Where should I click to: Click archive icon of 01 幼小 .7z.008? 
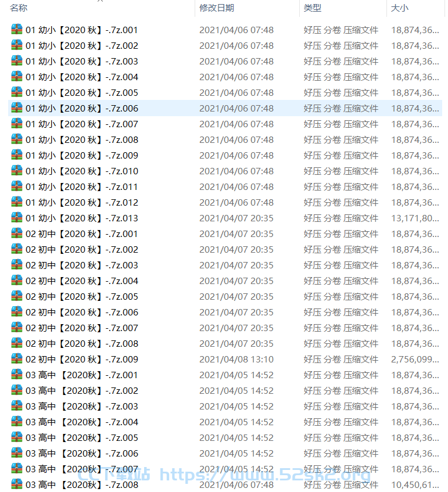coord(17,139)
